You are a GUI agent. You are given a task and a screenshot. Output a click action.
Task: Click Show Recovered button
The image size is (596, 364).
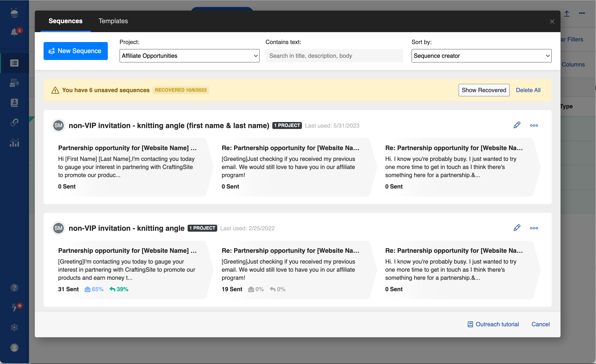(x=484, y=90)
